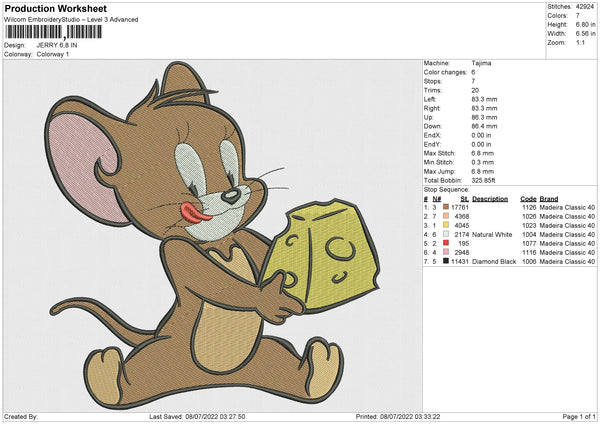Select the width value '6.56 in'
The width and height of the screenshot is (600, 424).
[x=585, y=34]
